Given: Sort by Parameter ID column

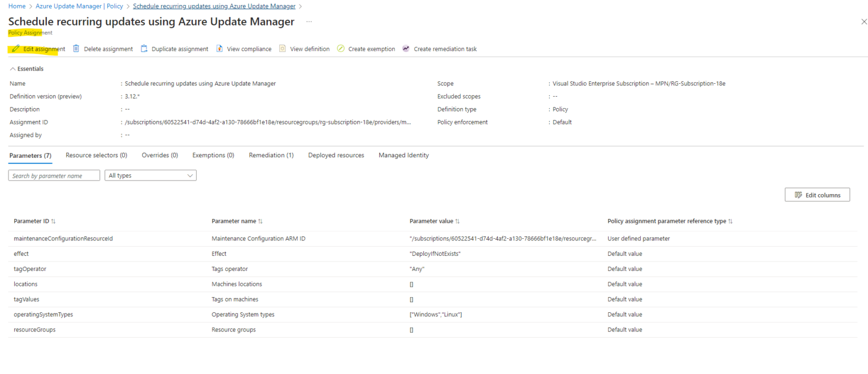Looking at the screenshot, I should (x=53, y=221).
